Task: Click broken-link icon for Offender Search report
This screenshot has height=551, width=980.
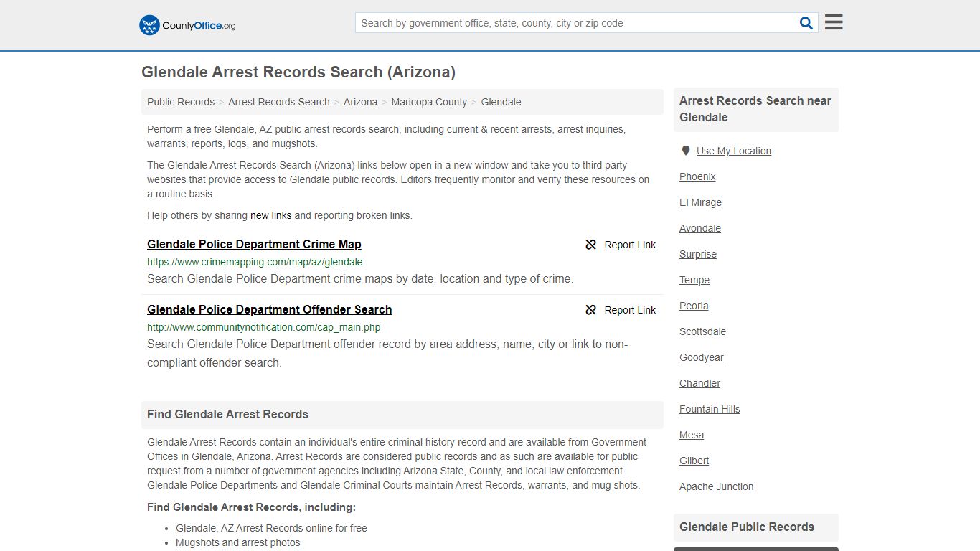Action: pos(591,310)
